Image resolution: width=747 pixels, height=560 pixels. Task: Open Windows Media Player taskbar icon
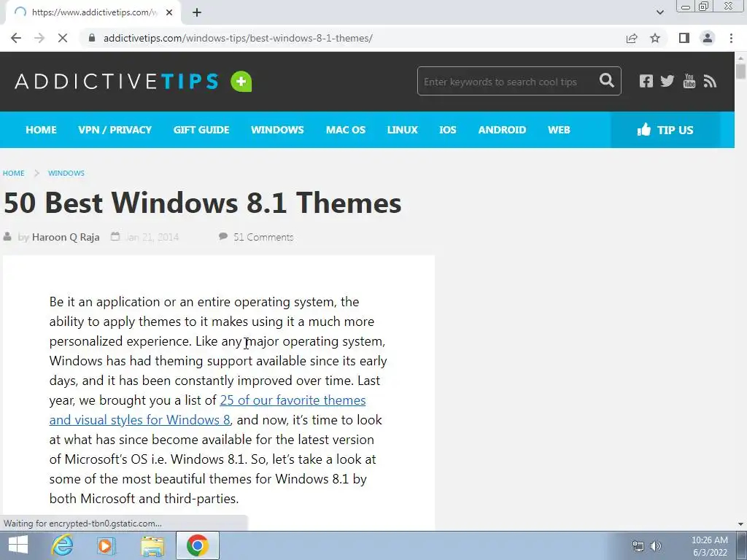[x=107, y=545]
